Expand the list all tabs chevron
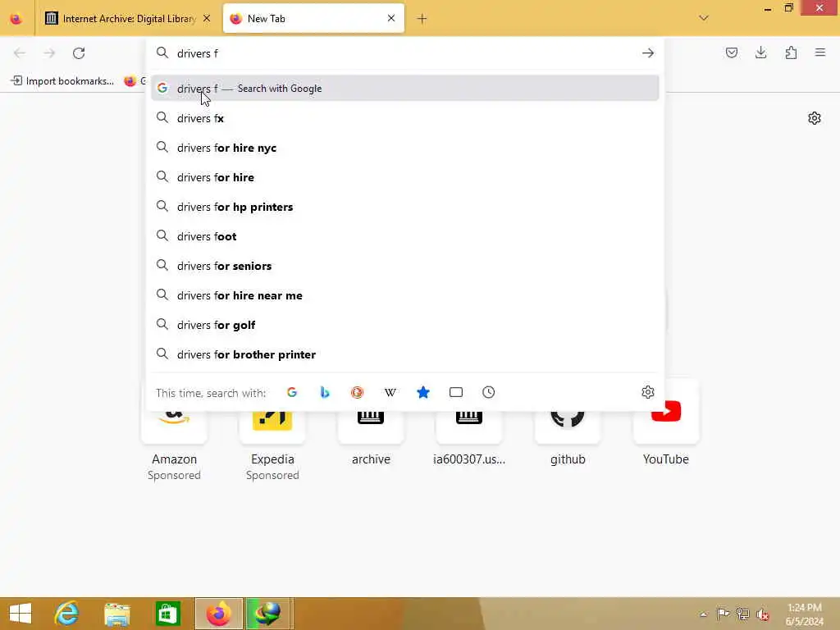840x630 pixels. (x=704, y=18)
